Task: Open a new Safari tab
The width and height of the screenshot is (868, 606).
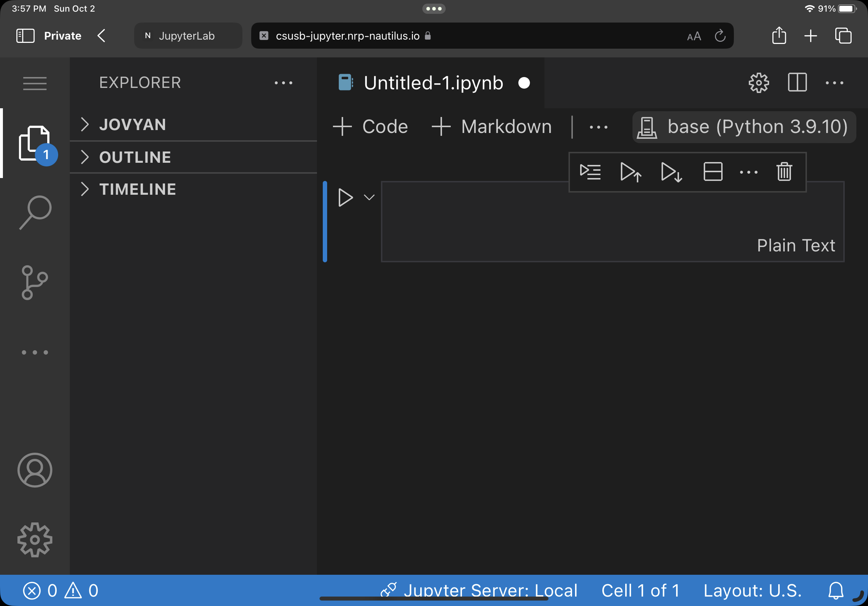Action: (x=811, y=36)
